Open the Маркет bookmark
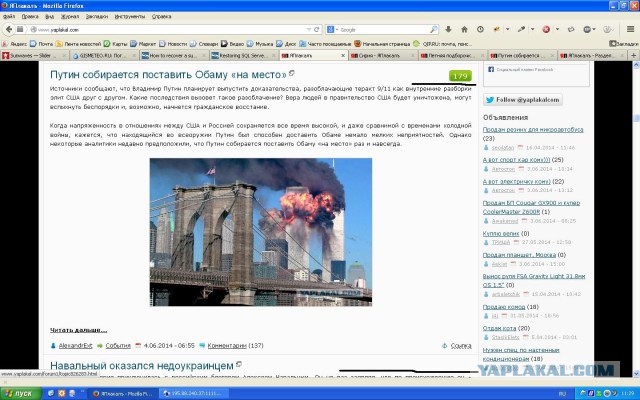 (x=143, y=44)
